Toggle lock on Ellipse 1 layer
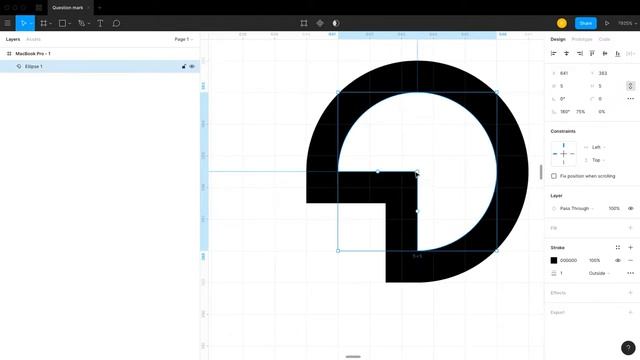The width and height of the screenshot is (640, 360). pos(184,67)
